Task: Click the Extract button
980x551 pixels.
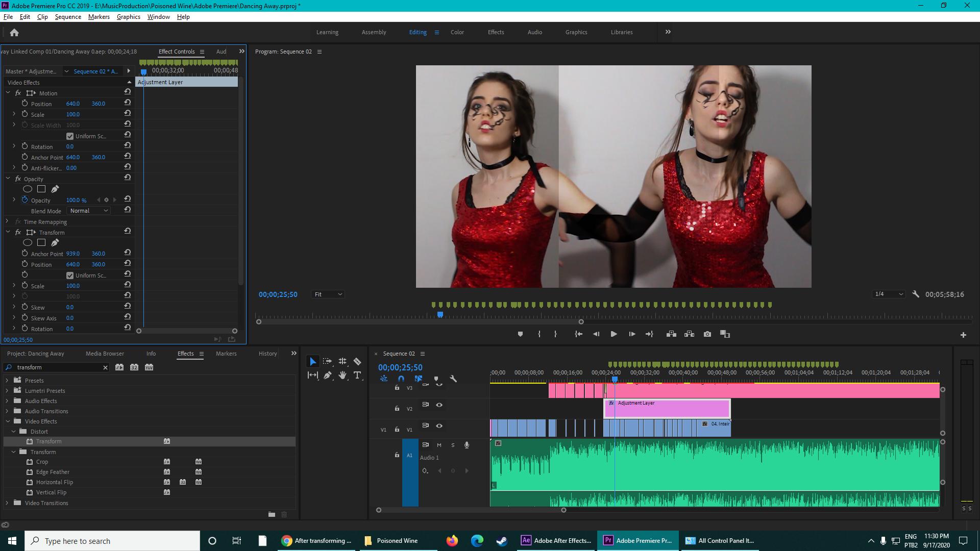Action: click(689, 334)
